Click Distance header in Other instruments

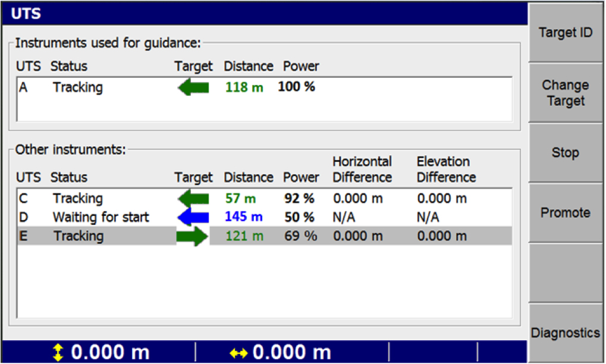tap(249, 177)
